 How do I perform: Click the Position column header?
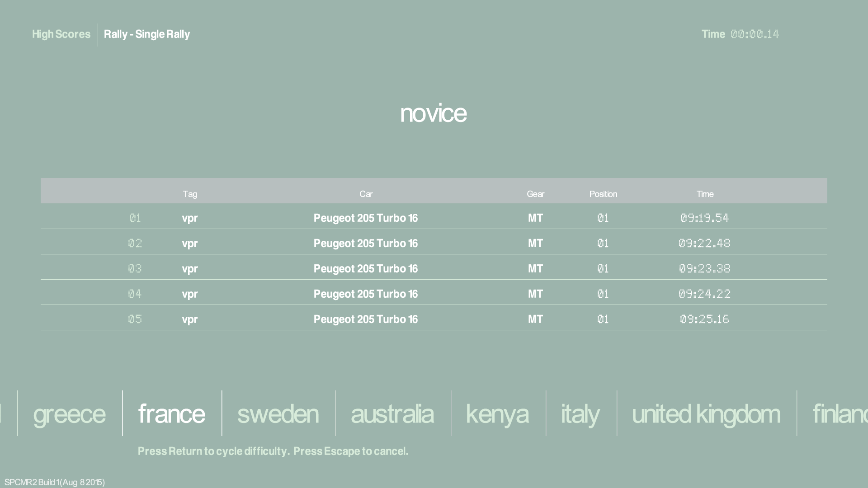[603, 194]
